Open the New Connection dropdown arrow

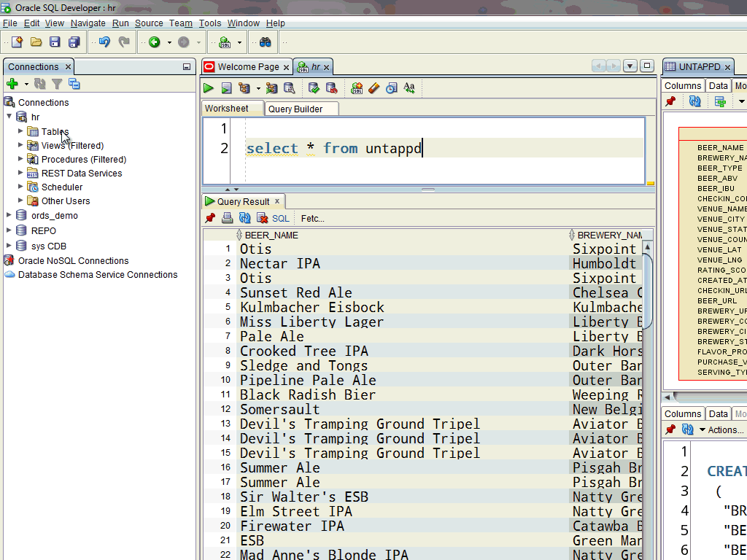click(26, 85)
